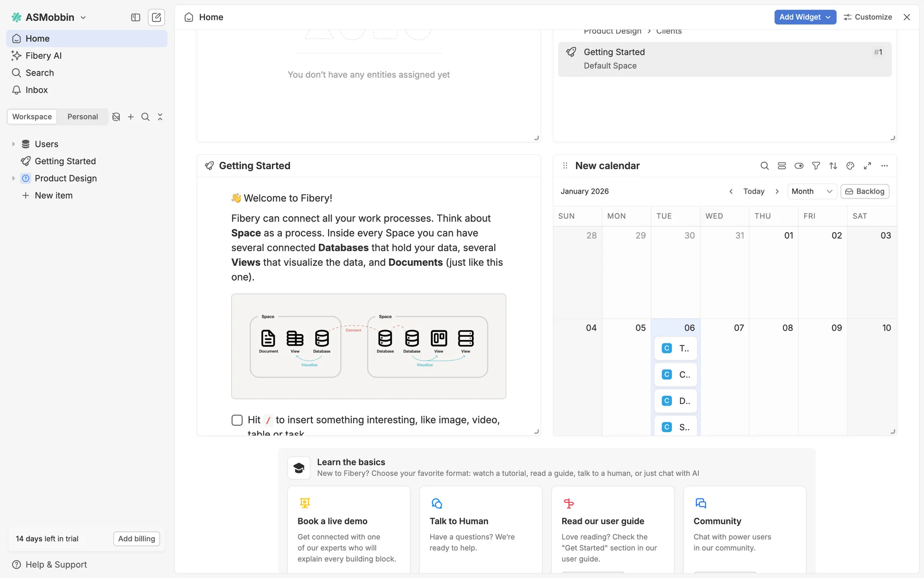The width and height of the screenshot is (924, 578).
Task: Click the Add billing button
Action: [x=136, y=539]
